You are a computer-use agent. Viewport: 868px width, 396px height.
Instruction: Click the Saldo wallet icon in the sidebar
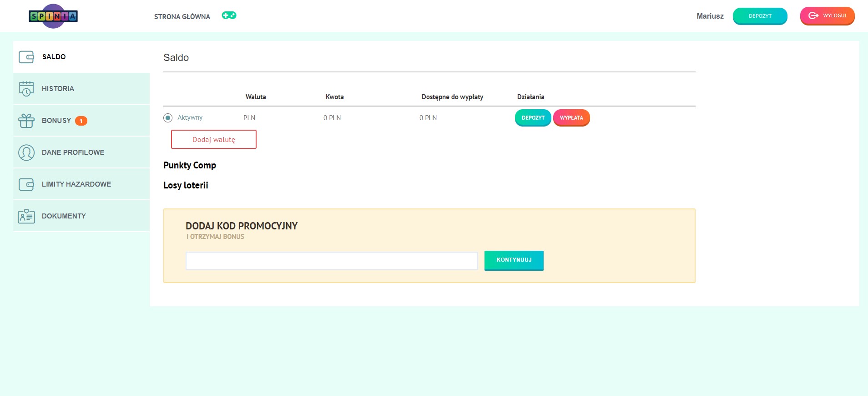click(x=26, y=57)
